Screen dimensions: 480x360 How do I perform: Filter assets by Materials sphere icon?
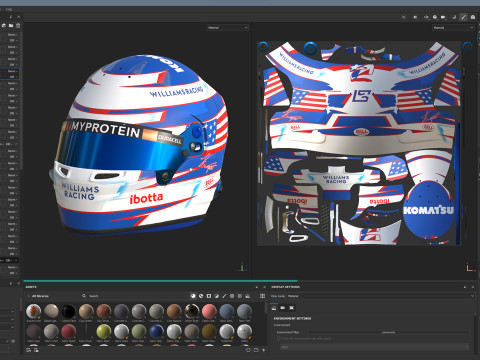tap(193, 296)
